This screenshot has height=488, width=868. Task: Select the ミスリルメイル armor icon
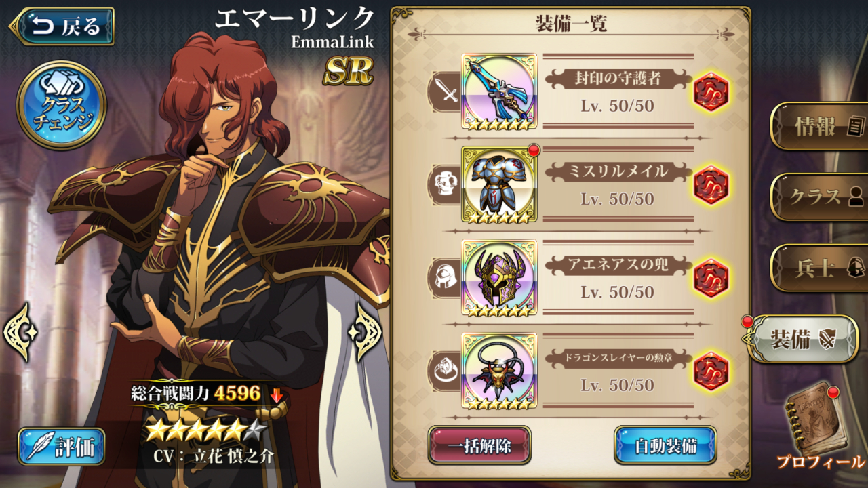pos(499,184)
